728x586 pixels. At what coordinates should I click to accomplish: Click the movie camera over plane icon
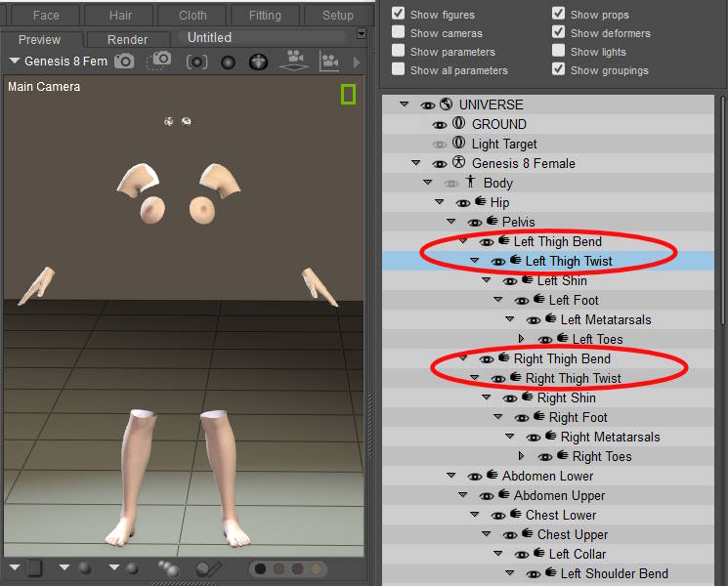294,61
